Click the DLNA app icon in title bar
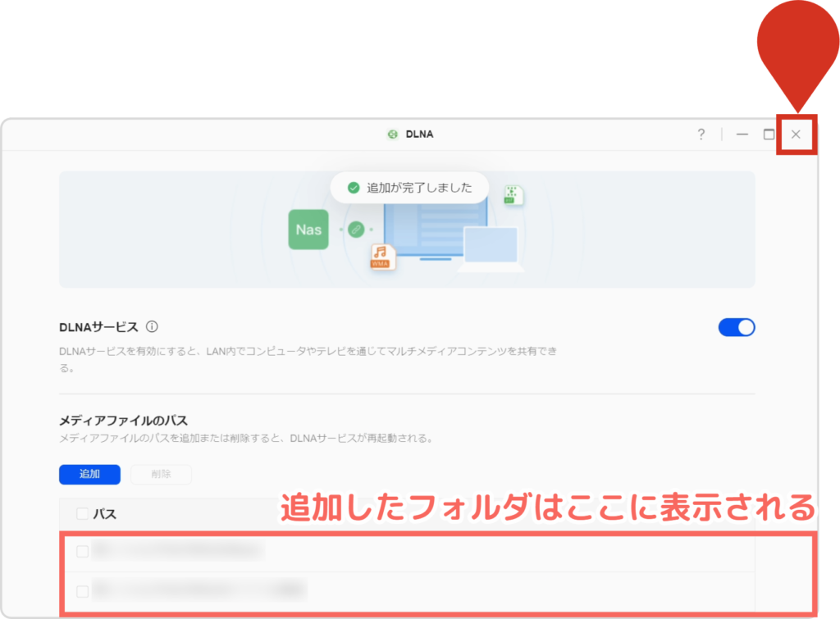This screenshot has width=840, height=619. point(393,134)
